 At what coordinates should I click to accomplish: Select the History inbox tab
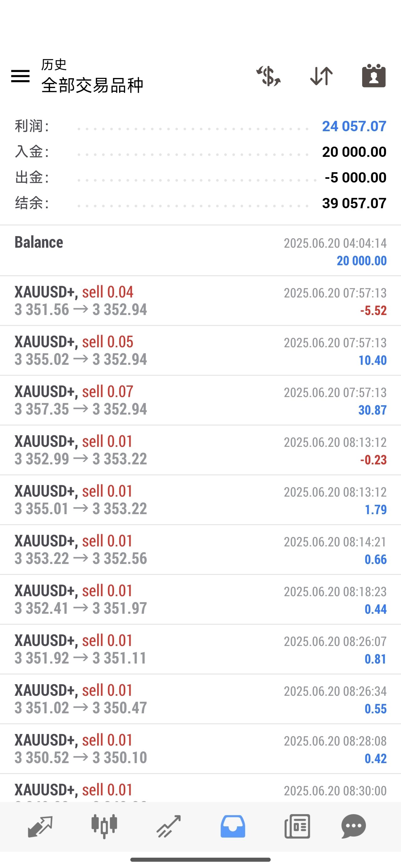[x=233, y=826]
